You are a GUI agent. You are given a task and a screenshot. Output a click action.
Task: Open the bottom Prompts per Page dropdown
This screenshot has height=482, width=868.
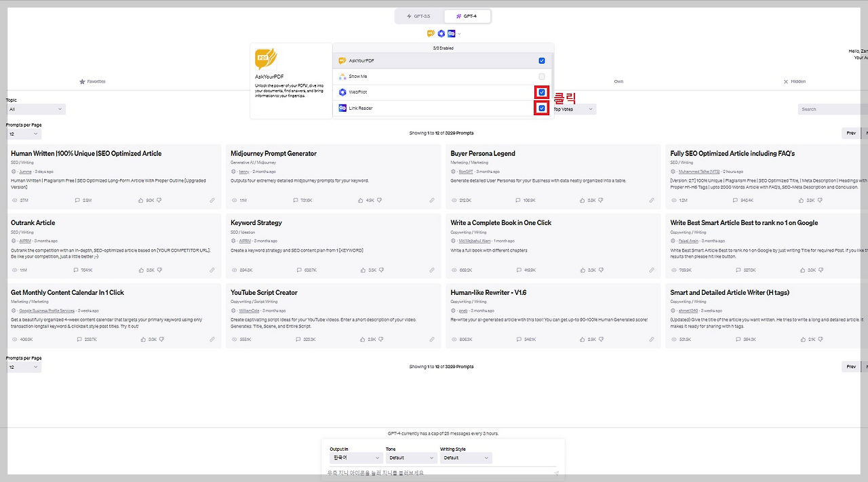click(x=24, y=367)
